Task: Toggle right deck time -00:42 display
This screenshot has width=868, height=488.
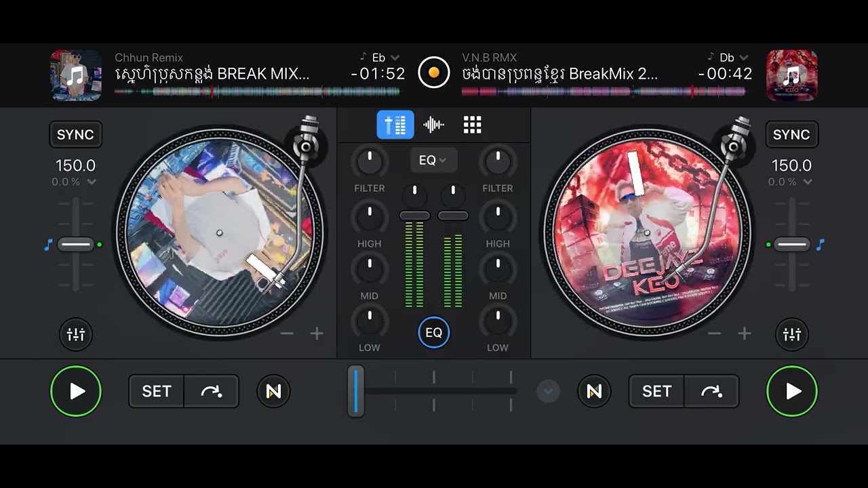Action: (x=725, y=74)
